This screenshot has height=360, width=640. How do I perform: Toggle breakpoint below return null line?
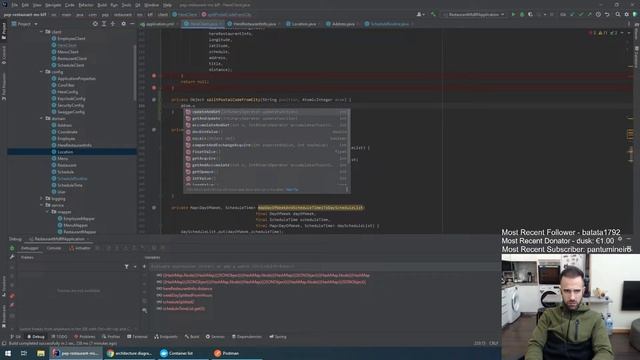[154, 87]
